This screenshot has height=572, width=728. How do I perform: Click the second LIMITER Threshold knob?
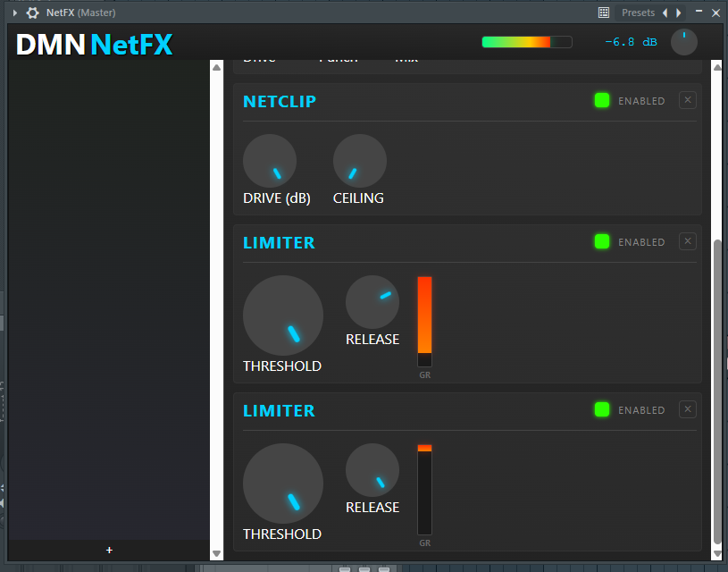click(x=283, y=484)
